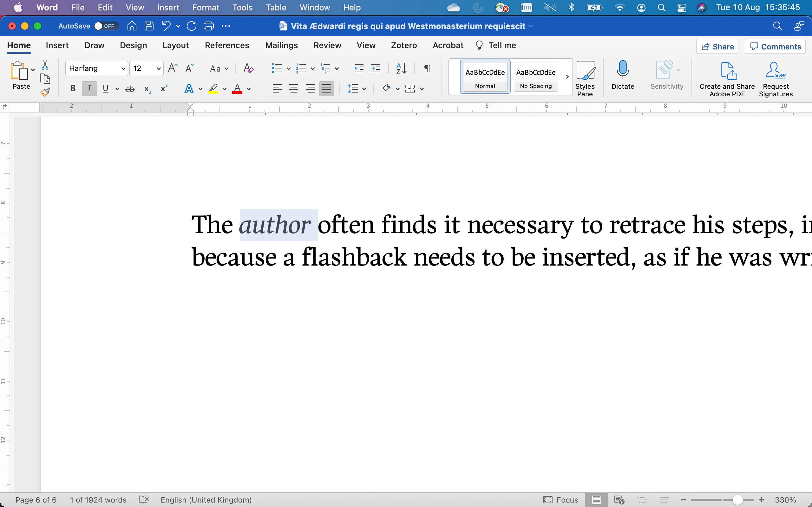Apply strikethrough formatting
The image size is (812, 507).
click(x=130, y=89)
